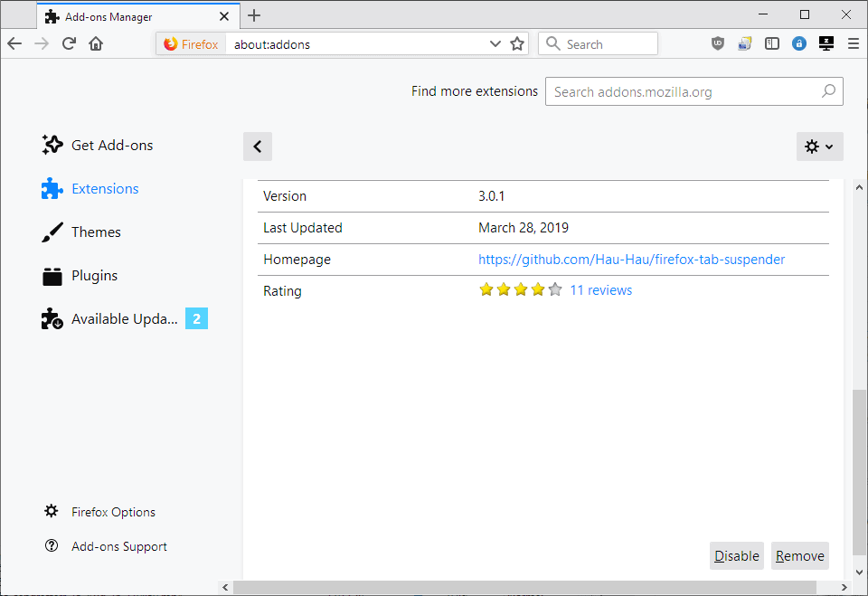This screenshot has width=868, height=596.
Task: Click the browser forward arrow
Action: pos(42,43)
